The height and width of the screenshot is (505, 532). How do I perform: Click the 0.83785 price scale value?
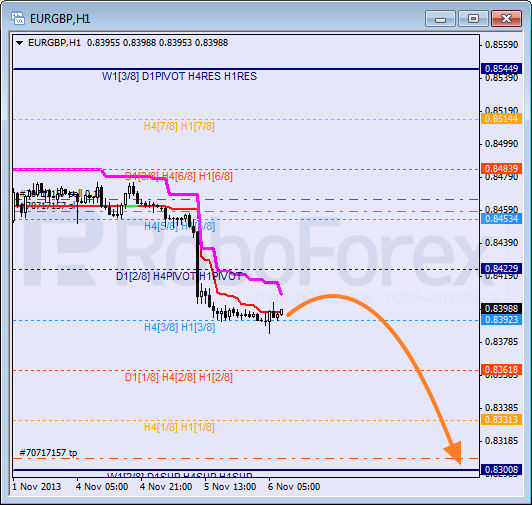click(501, 342)
